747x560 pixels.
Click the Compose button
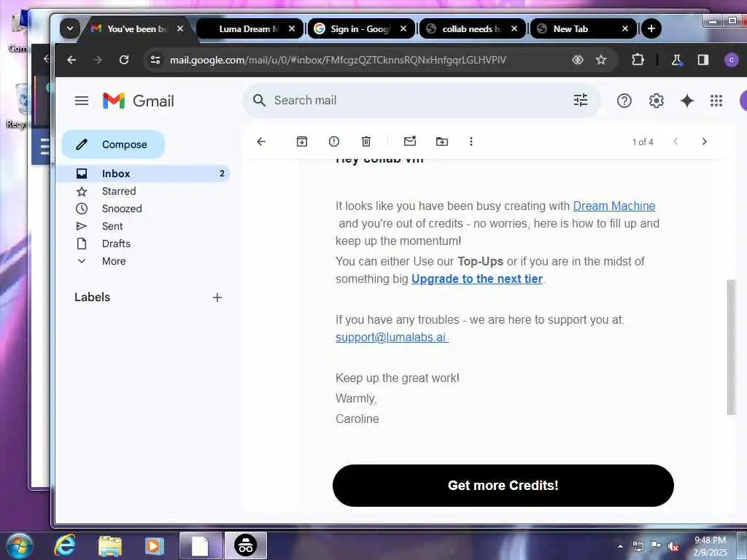click(x=113, y=144)
